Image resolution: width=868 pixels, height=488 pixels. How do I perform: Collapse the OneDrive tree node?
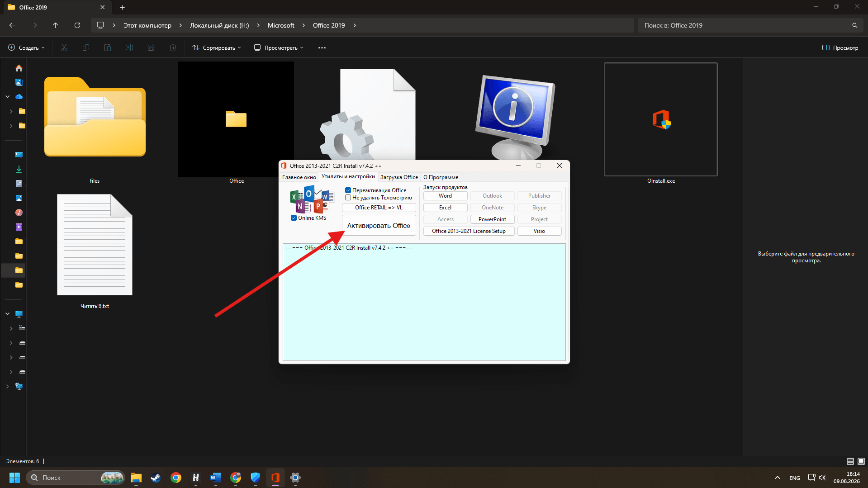8,97
